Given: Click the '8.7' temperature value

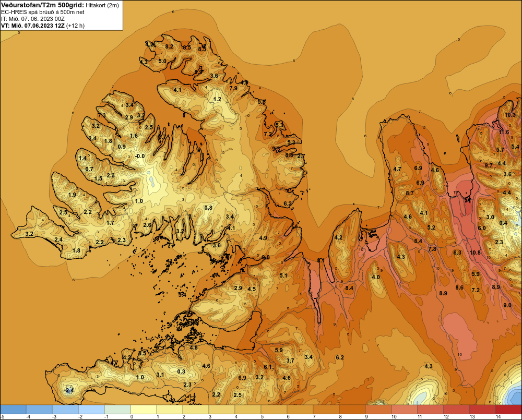Looking at the screenshot, I should (x=410, y=193).
